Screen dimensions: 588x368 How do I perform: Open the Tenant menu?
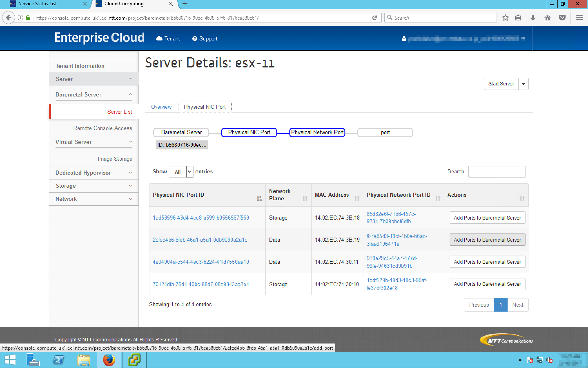point(168,38)
